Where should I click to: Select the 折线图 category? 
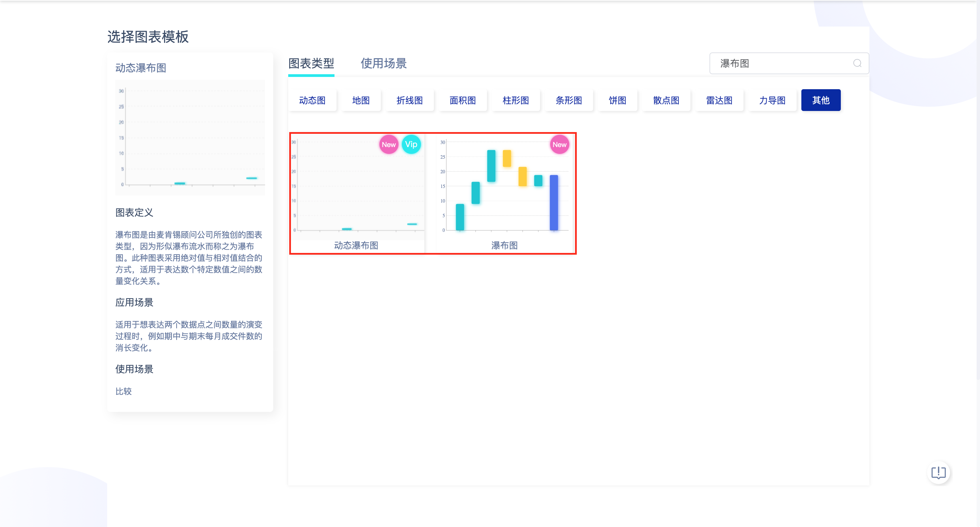(x=410, y=100)
